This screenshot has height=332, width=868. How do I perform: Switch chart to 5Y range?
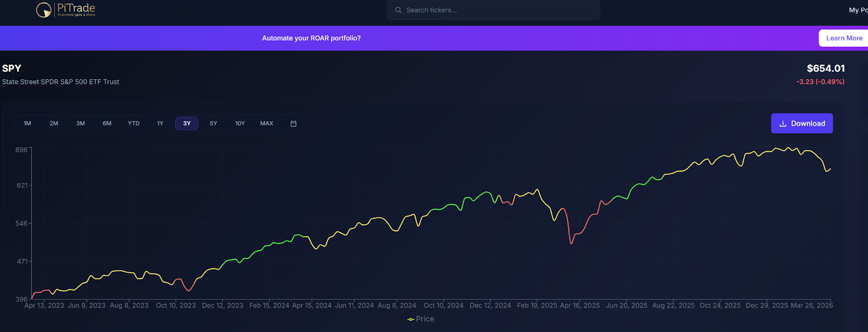pyautogui.click(x=213, y=124)
